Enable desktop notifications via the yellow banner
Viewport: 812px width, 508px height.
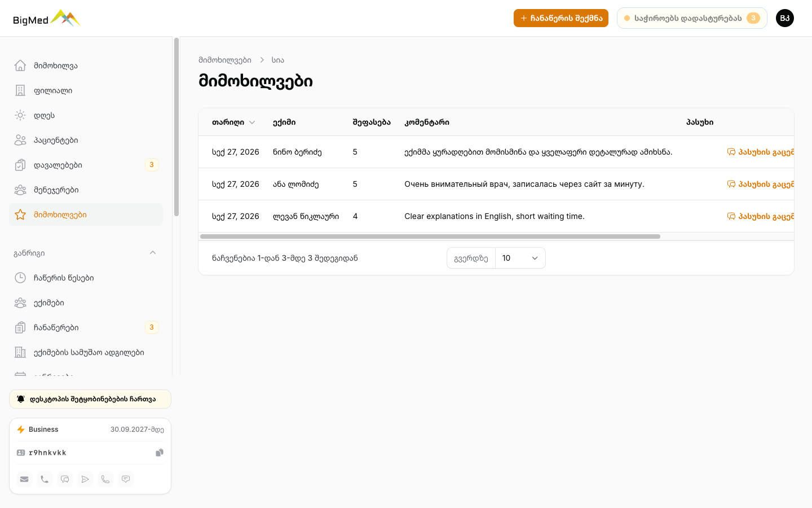pos(90,399)
